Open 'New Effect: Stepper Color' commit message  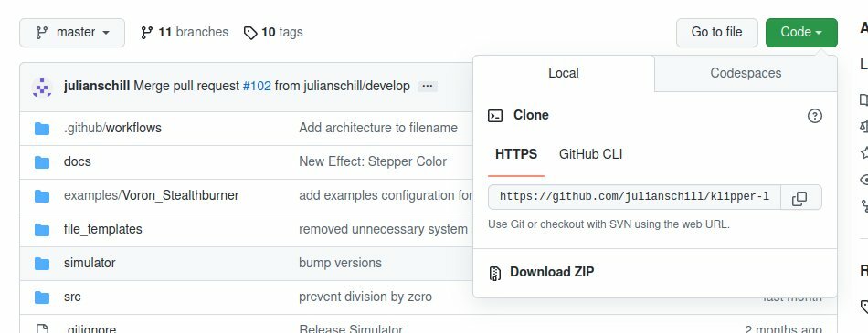(373, 162)
